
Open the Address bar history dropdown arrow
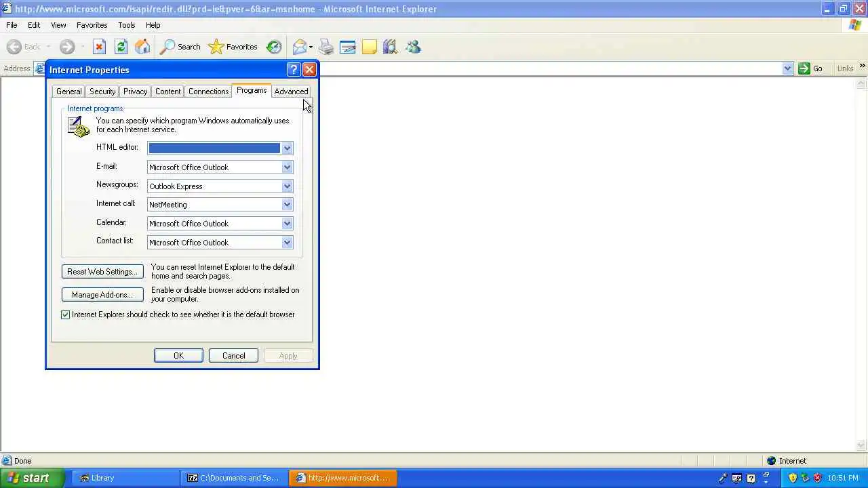(x=787, y=68)
